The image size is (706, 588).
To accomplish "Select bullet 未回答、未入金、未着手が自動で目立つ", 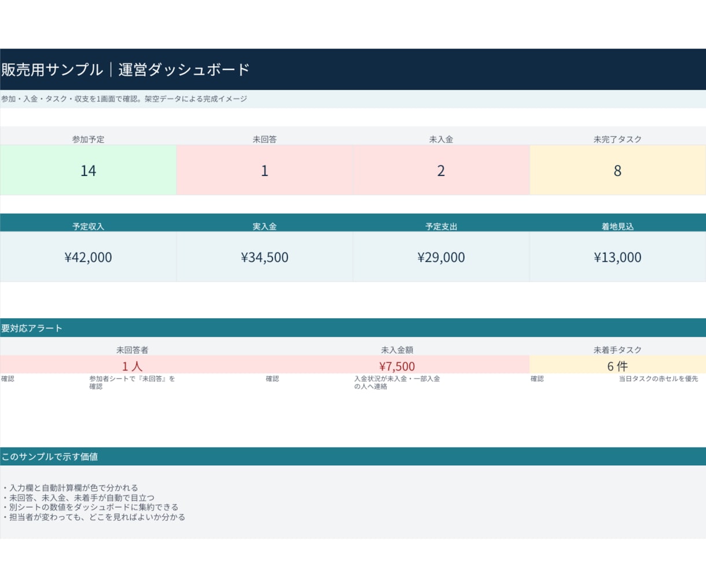I will coord(78,498).
